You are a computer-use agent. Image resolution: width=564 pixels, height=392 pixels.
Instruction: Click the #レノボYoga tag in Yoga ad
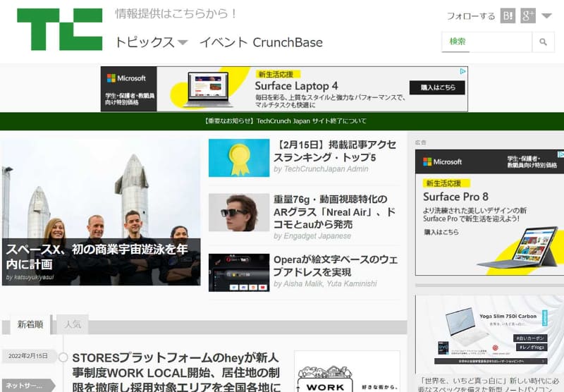pyautogui.click(x=532, y=348)
